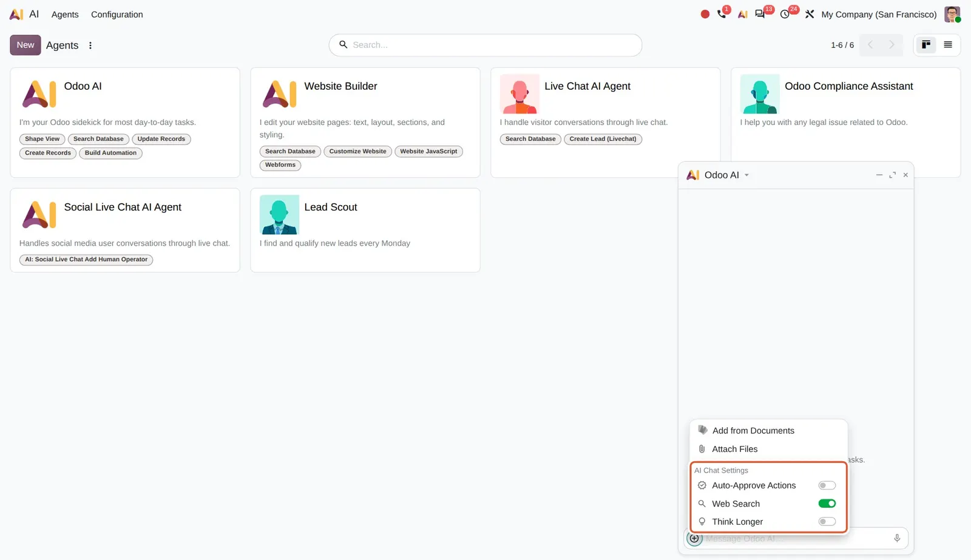Click Create Records tag
This screenshot has height=560, width=971.
coord(48,153)
